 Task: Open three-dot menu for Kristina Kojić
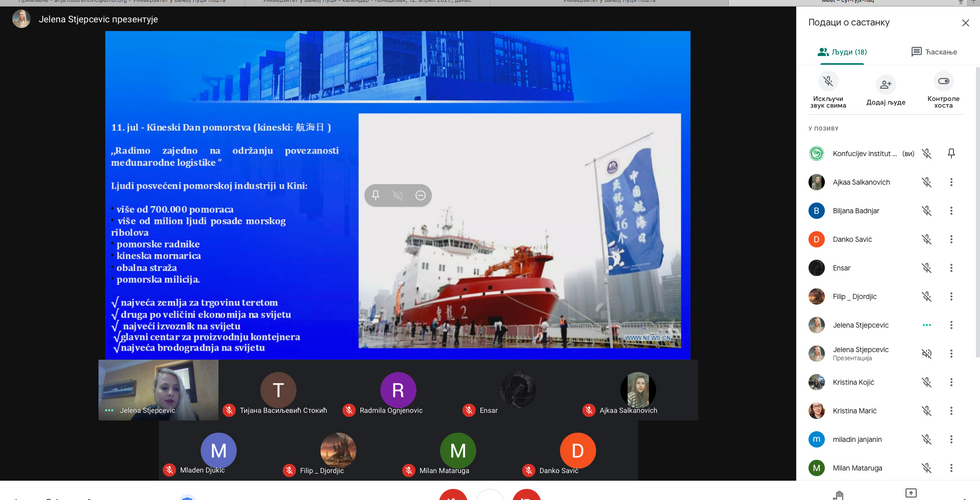click(x=951, y=382)
